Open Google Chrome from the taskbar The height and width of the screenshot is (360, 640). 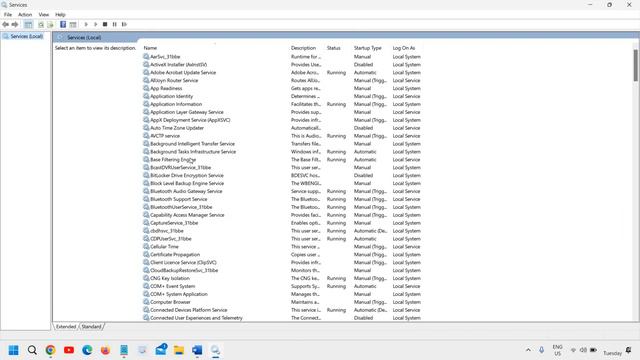[x=51, y=350]
